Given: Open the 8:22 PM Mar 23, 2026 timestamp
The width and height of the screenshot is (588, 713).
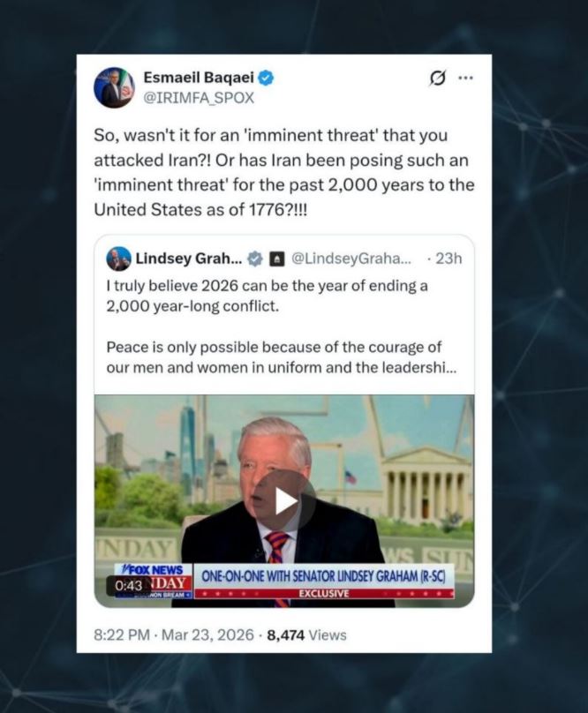Looking at the screenshot, I should 174,634.
